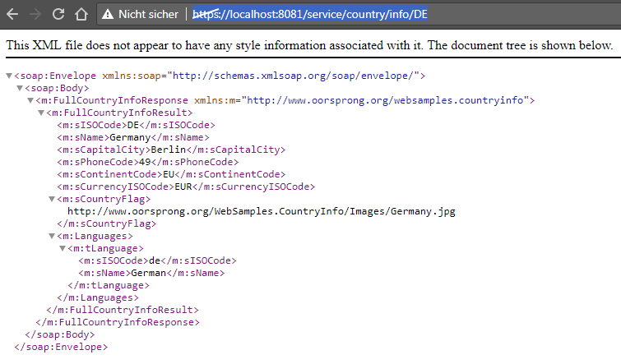Collapse the m:tLanguage node
Screen dimensions: 621x364
pos(63,248)
